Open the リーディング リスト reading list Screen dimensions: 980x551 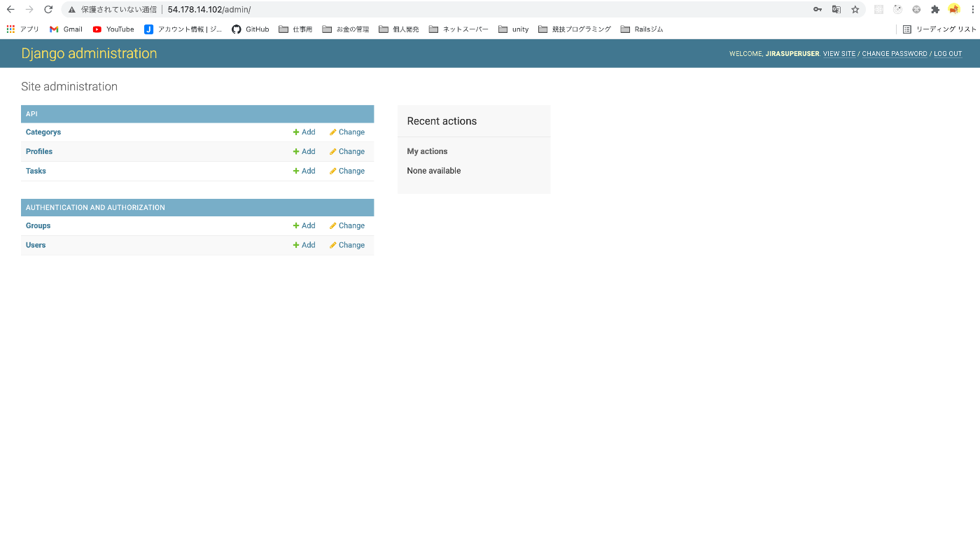click(x=939, y=29)
